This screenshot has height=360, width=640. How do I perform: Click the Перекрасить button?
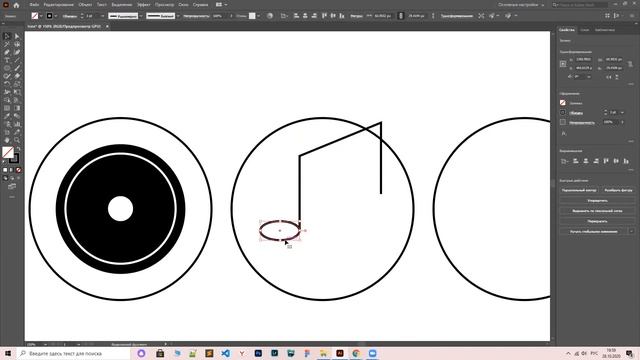598,221
